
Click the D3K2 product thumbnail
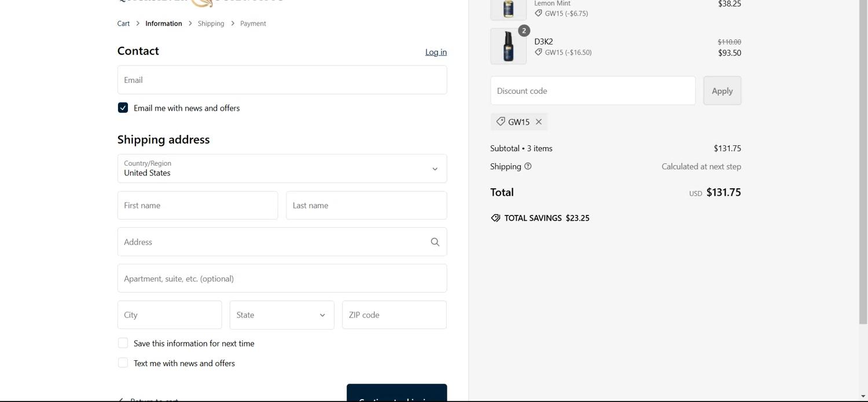click(508, 46)
